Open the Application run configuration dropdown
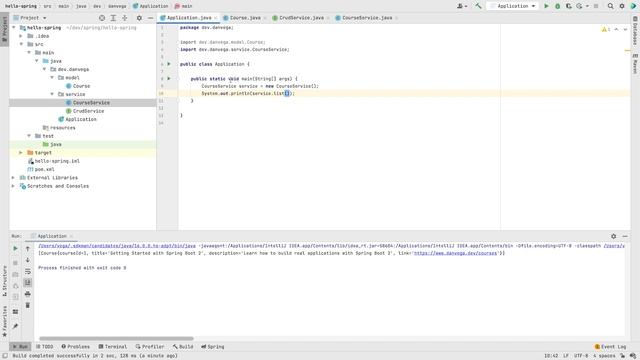Image resolution: width=640 pixels, height=360 pixels. click(x=513, y=6)
